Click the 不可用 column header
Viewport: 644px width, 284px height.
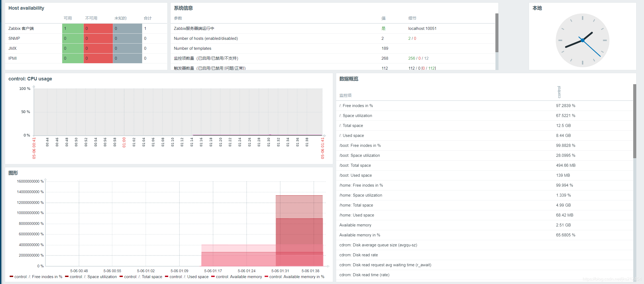91,18
